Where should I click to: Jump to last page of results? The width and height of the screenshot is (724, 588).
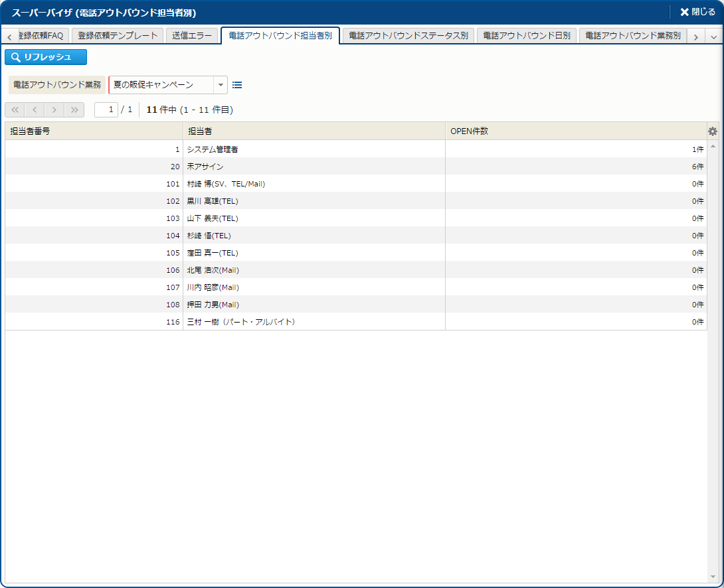pos(74,110)
